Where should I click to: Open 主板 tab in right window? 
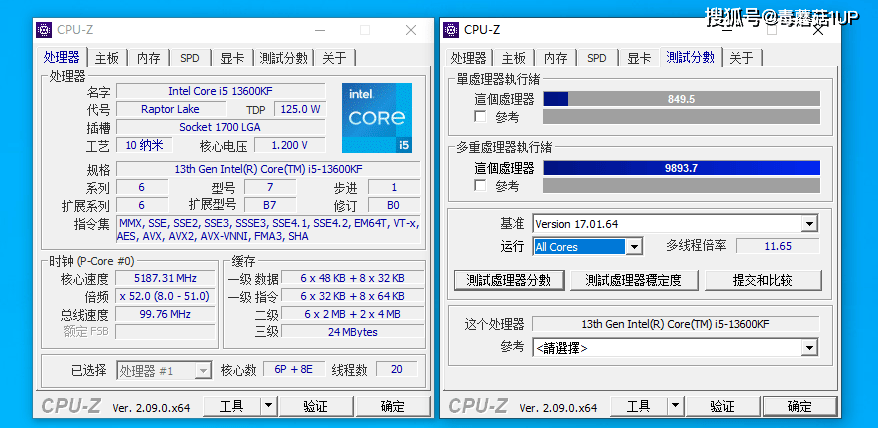pos(513,58)
